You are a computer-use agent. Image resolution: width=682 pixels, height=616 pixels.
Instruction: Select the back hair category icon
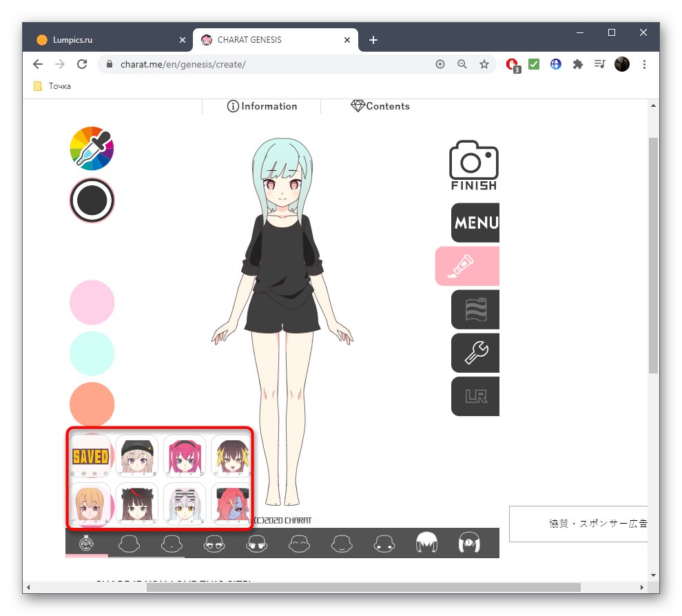tap(469, 542)
